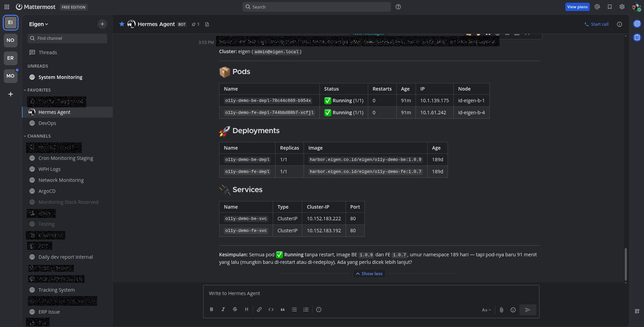Switch to the NO team

click(11, 40)
